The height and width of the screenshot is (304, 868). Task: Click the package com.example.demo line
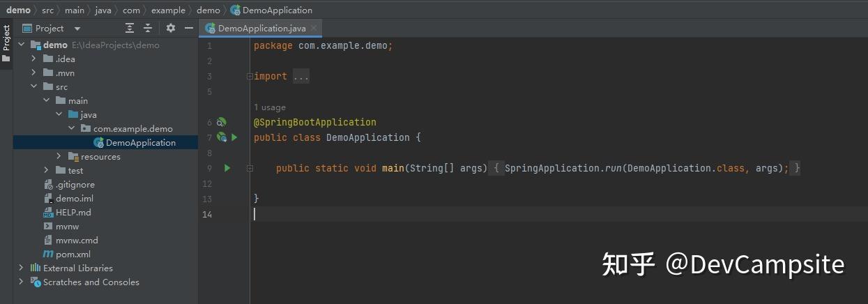pyautogui.click(x=323, y=46)
